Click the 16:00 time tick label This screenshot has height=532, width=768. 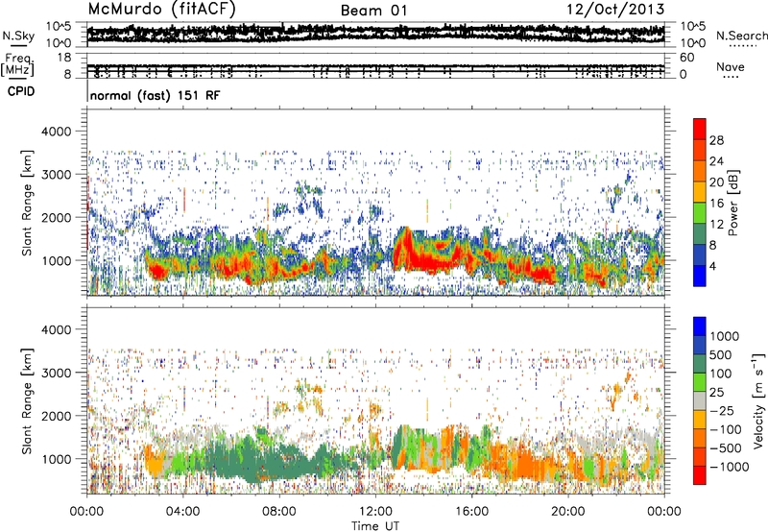click(x=471, y=512)
